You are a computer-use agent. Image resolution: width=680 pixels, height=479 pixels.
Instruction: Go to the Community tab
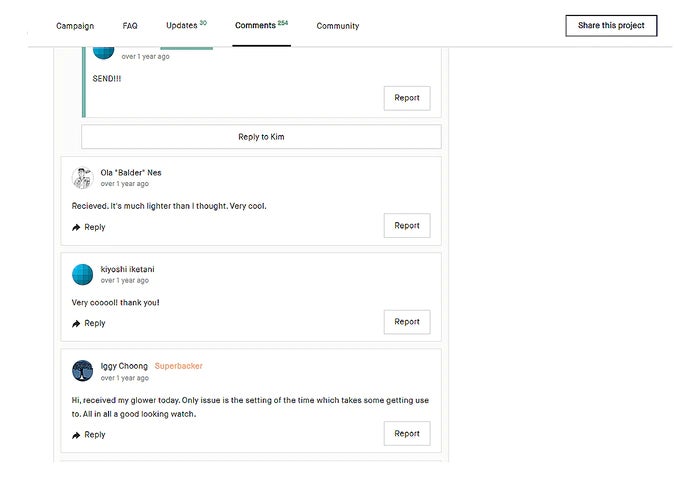337,26
